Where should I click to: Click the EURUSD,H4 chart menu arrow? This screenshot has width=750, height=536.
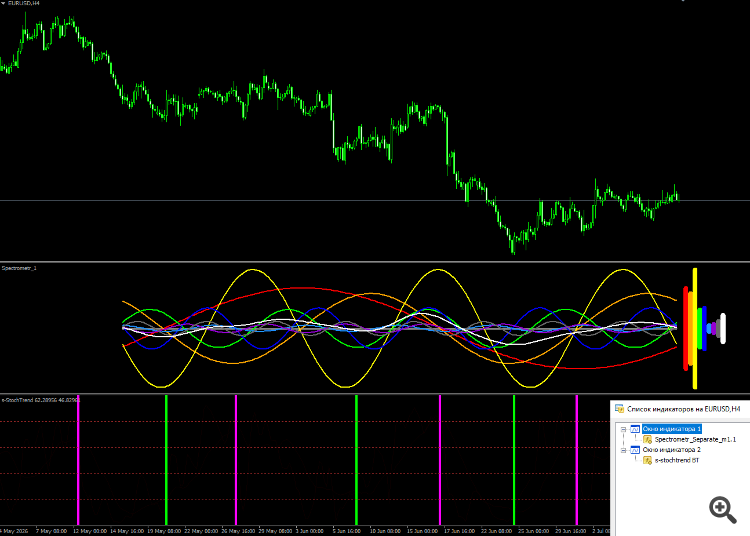[3, 3]
